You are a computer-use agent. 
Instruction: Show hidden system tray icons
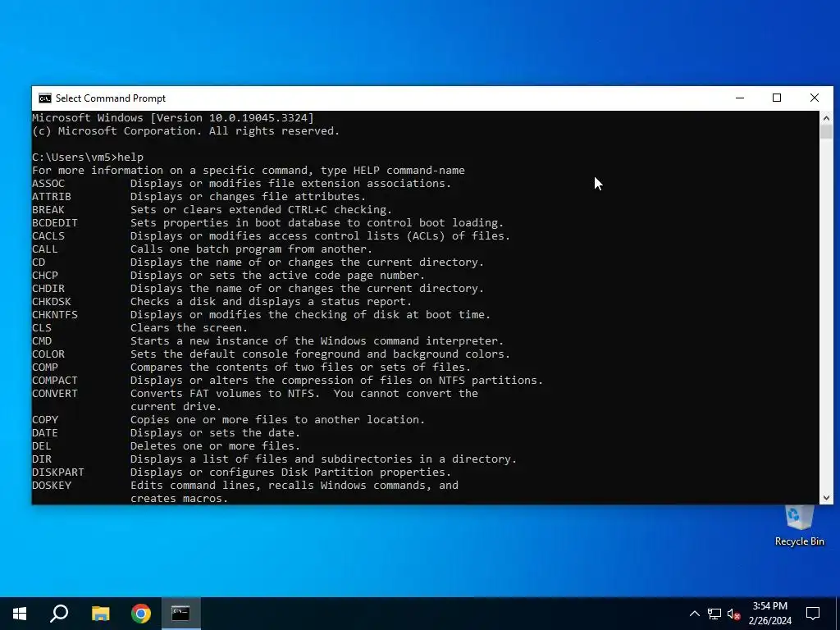694,614
